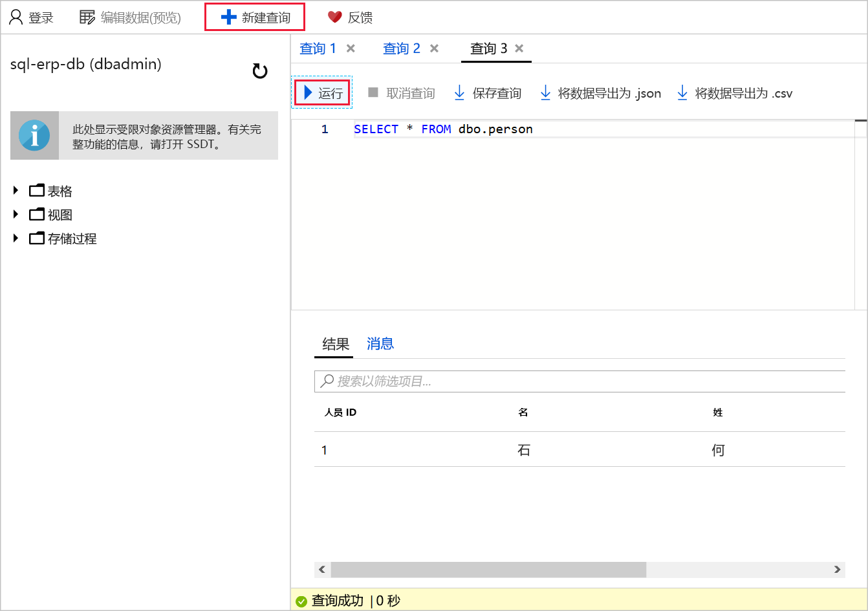Click the 将数据导出为 .json label
This screenshot has height=611, width=868.
click(x=609, y=94)
